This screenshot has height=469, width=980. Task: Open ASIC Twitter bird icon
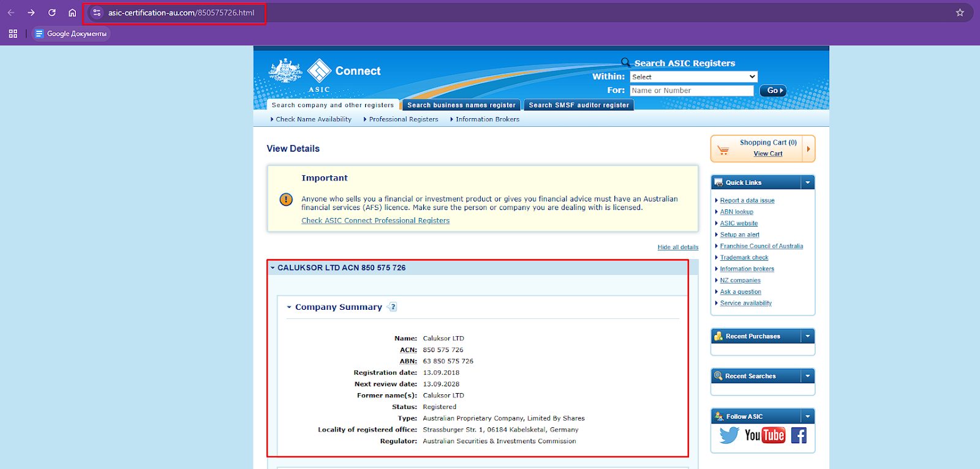click(729, 435)
